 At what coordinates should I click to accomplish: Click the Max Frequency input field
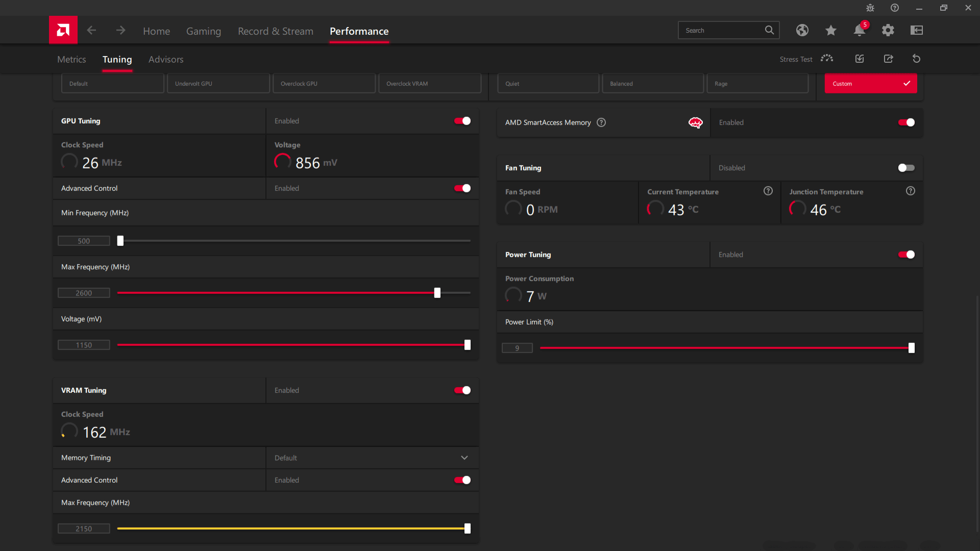point(84,293)
